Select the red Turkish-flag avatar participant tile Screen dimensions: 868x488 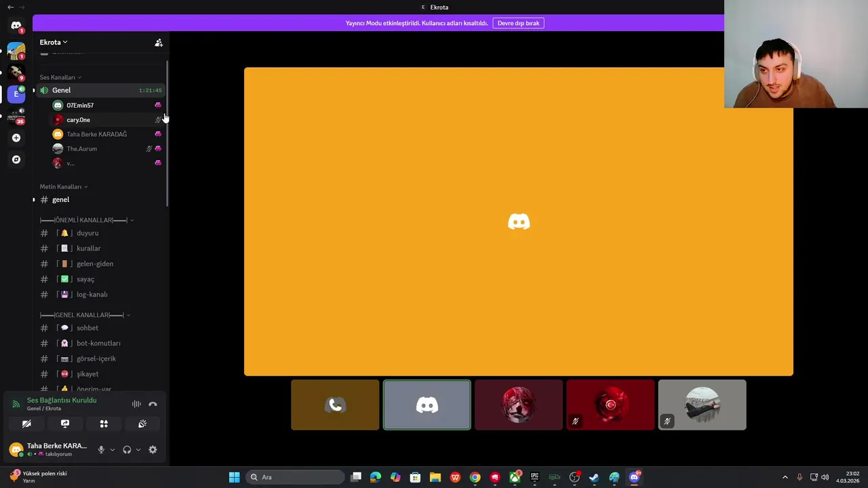pos(610,405)
